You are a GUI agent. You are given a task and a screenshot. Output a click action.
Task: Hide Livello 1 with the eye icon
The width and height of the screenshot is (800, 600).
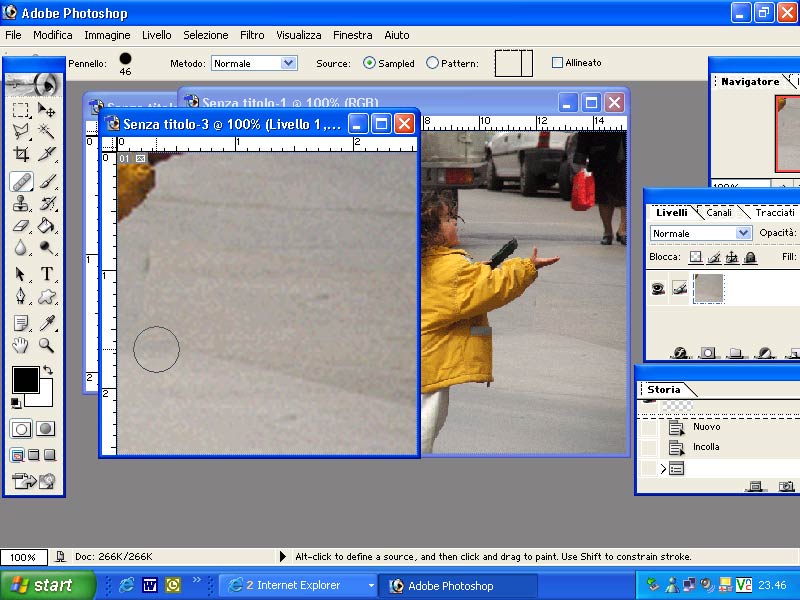(x=658, y=289)
